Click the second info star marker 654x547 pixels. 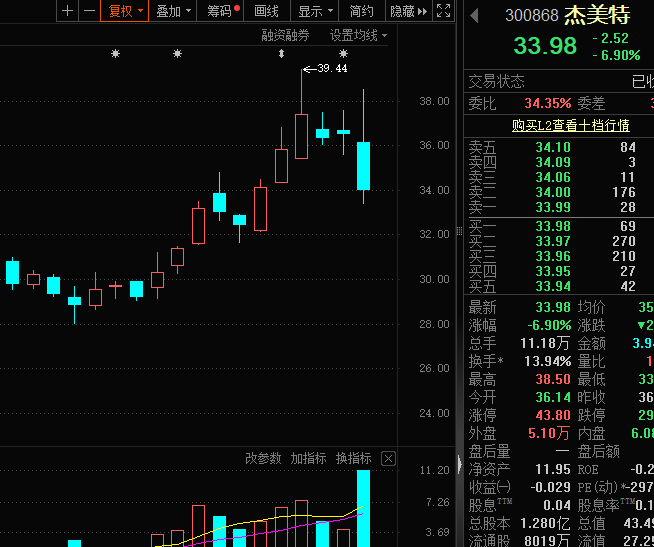click(177, 53)
